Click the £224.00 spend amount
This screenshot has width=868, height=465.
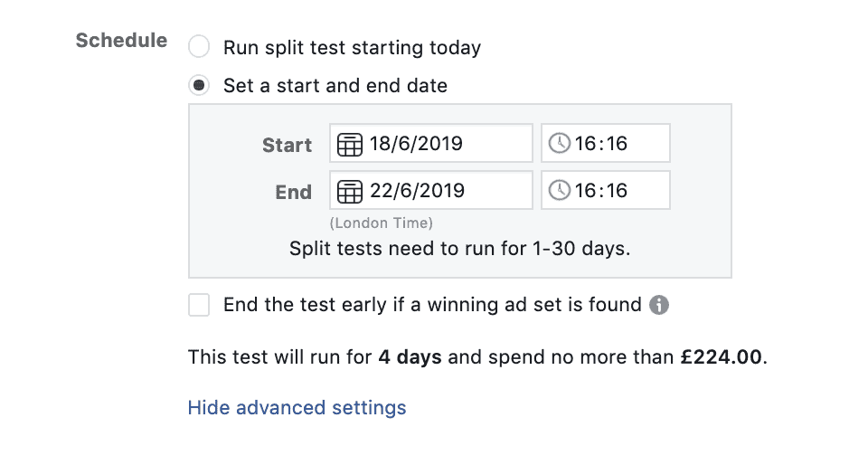click(722, 357)
